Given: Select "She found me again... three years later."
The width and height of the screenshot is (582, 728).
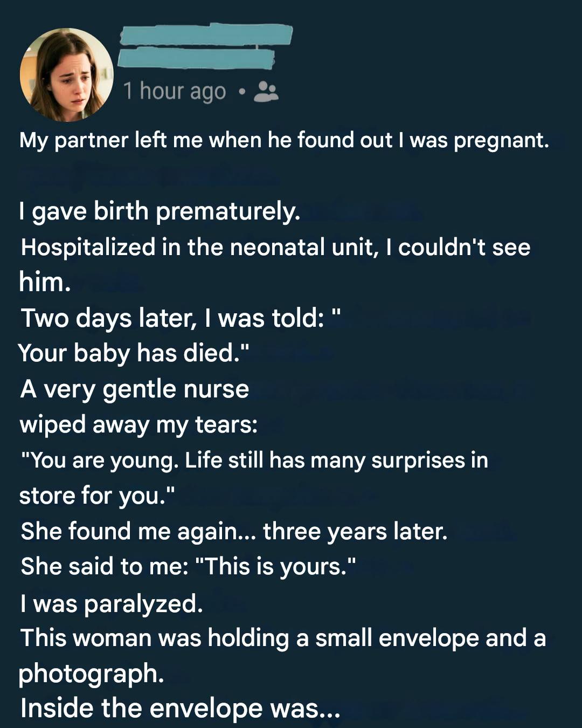Looking at the screenshot, I should tap(234, 531).
